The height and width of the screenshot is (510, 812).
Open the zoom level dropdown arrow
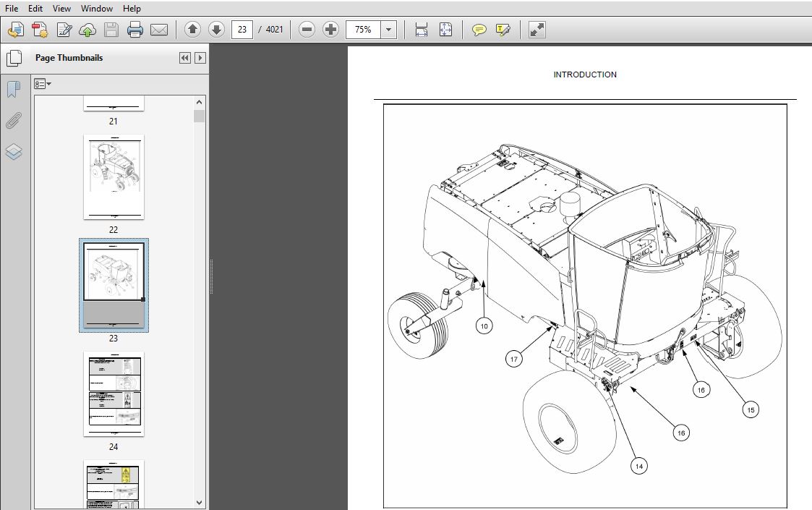click(x=389, y=30)
